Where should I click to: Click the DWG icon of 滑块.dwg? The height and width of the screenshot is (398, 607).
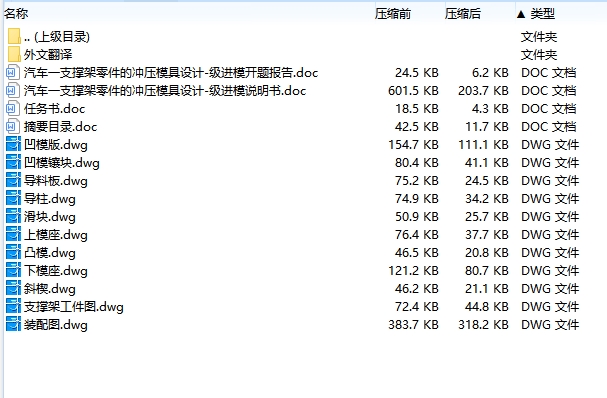click(13, 216)
